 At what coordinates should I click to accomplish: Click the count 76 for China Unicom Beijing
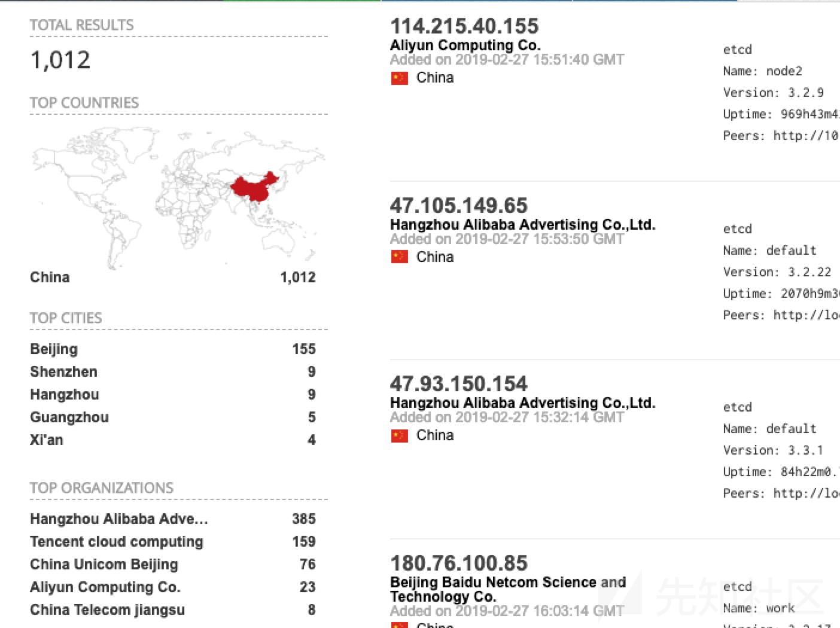point(308,564)
